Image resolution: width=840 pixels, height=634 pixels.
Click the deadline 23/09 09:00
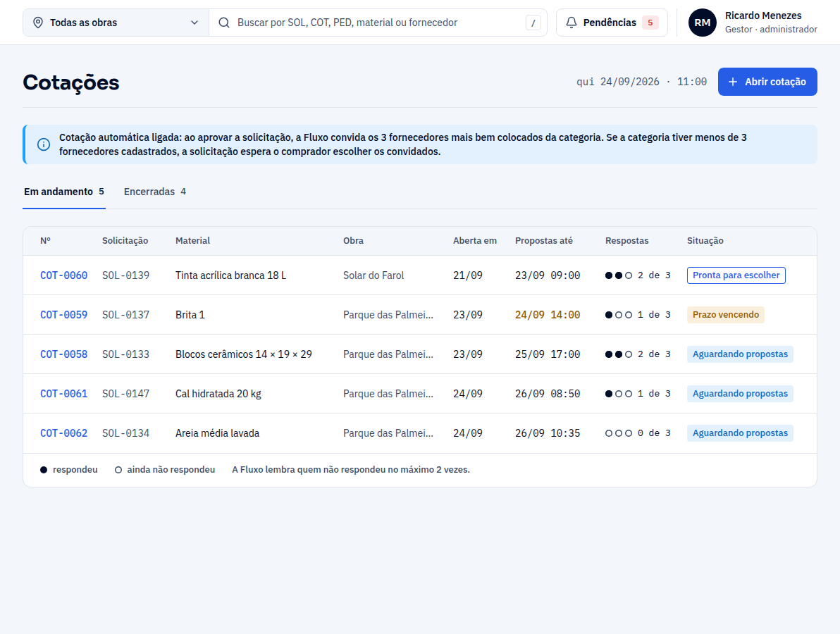click(548, 275)
